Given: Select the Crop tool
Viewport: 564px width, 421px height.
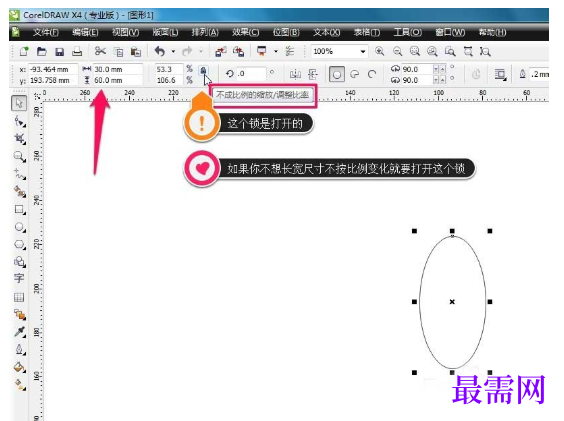Looking at the screenshot, I should click(x=19, y=139).
